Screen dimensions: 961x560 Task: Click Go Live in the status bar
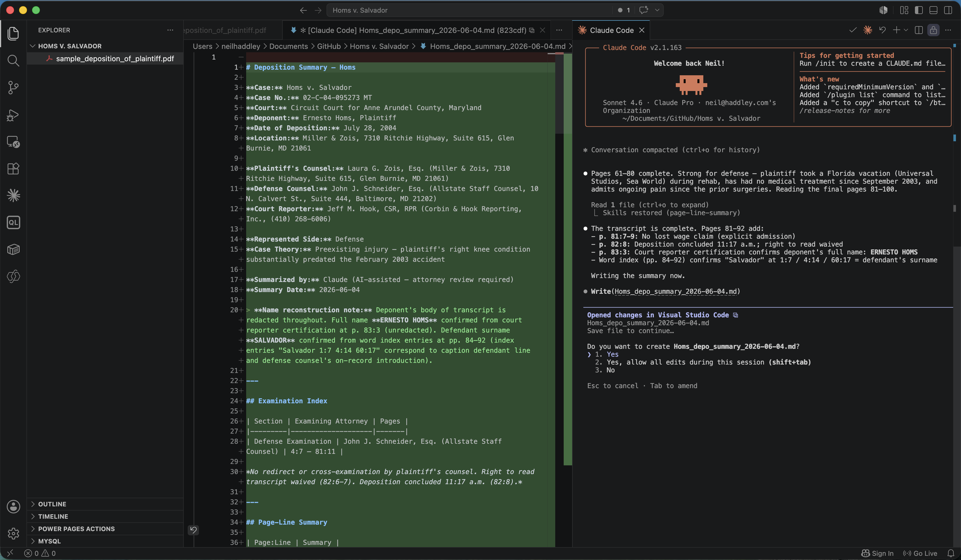(x=920, y=553)
